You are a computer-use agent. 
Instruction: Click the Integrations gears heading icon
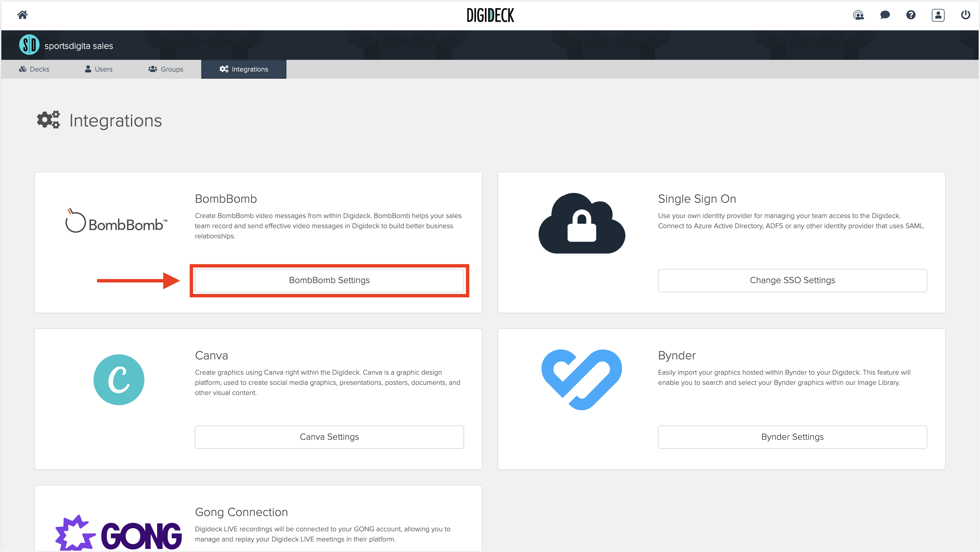tap(48, 120)
